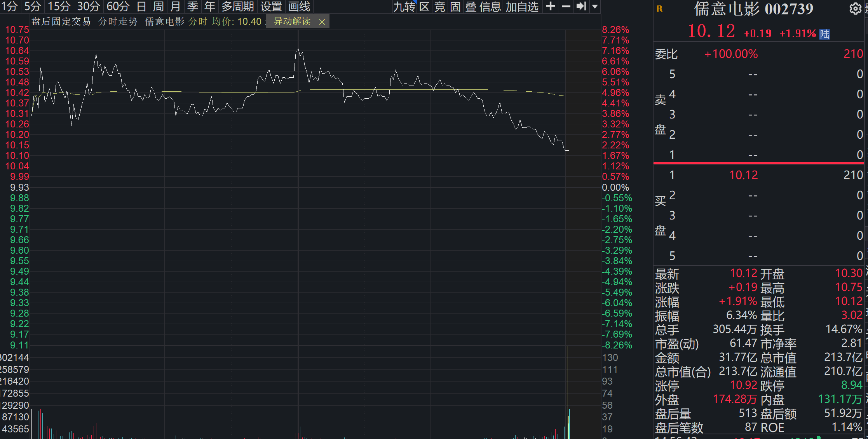The image size is (868, 439).
Task: Click 加自选 to add to watchlist
Action: click(522, 7)
